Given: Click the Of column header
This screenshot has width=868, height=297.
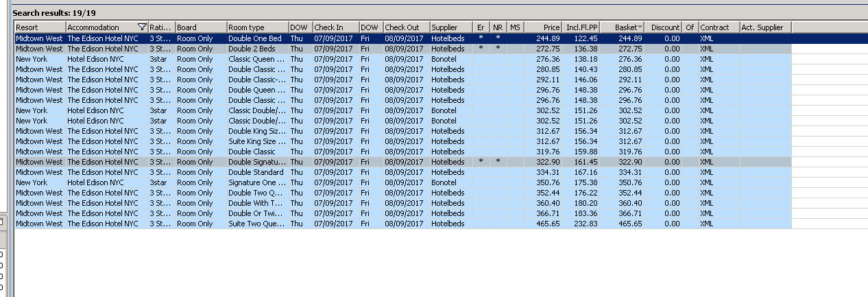Looking at the screenshot, I should click(690, 27).
